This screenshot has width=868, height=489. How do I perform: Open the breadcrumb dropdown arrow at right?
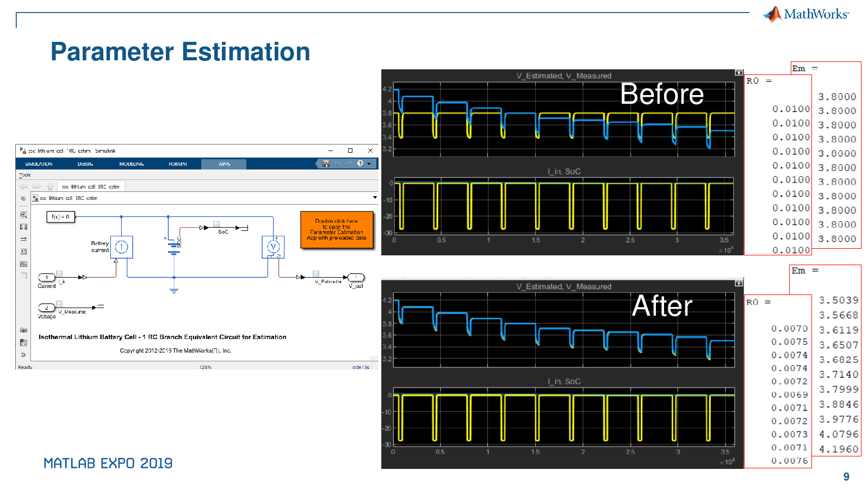tap(375, 198)
